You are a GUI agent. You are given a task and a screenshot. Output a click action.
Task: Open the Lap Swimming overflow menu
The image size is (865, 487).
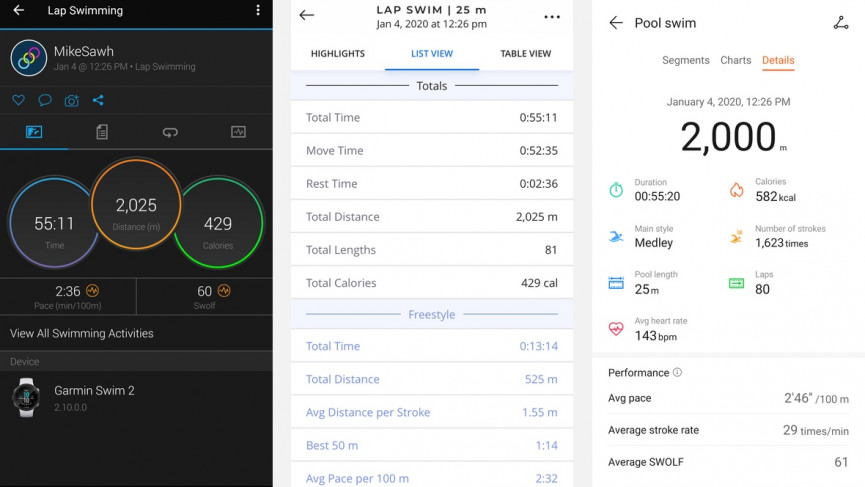258,10
